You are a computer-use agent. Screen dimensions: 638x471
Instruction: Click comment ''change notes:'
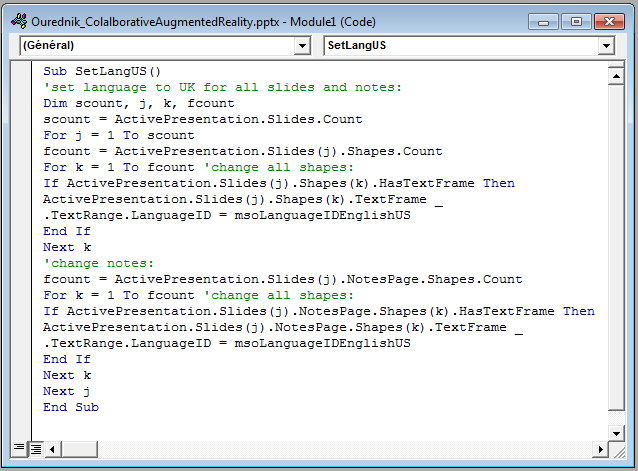pyautogui.click(x=98, y=264)
